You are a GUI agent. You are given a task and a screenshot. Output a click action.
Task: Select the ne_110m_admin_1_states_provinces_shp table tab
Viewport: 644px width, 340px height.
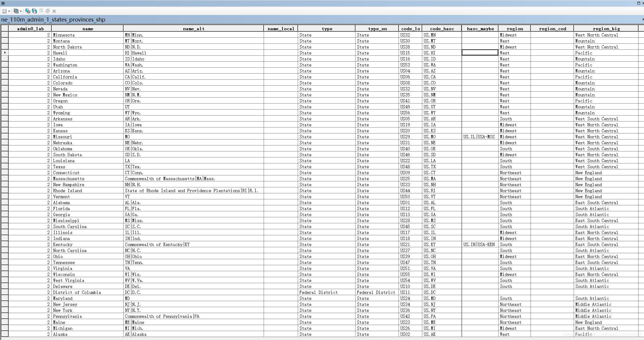(x=53, y=20)
